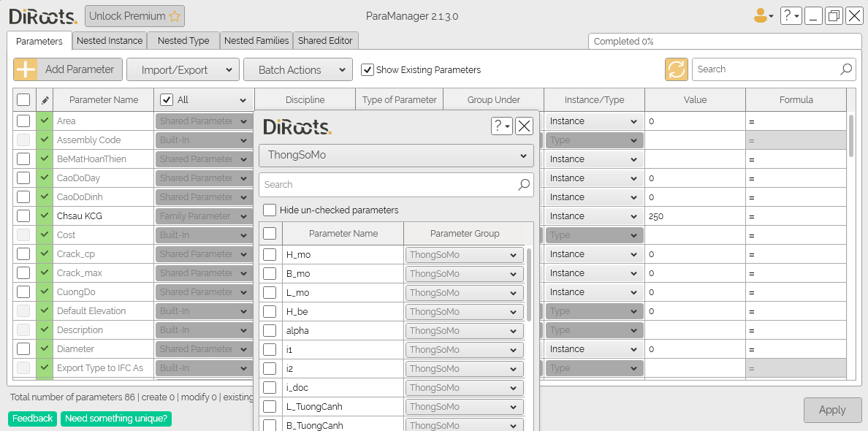Click the Apply button
Image resolution: width=868 pixels, height=431 pixels.
tap(832, 410)
